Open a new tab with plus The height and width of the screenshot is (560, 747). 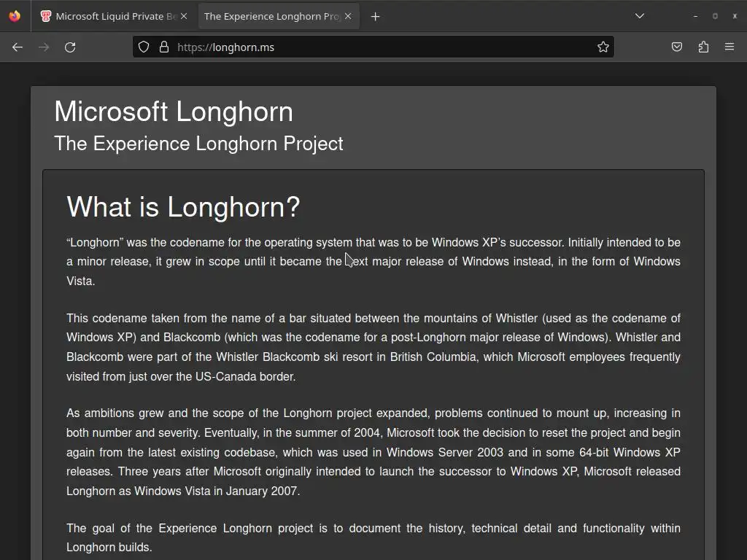376,17
